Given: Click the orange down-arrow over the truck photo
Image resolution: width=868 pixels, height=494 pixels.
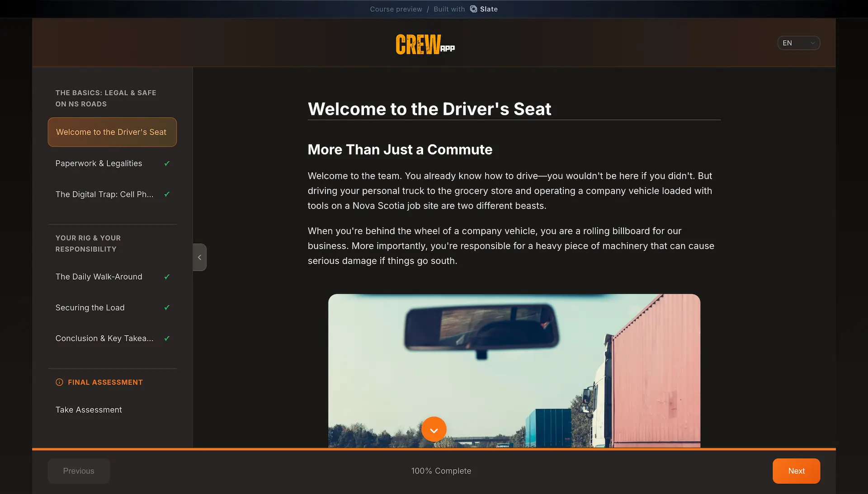Looking at the screenshot, I should point(434,429).
